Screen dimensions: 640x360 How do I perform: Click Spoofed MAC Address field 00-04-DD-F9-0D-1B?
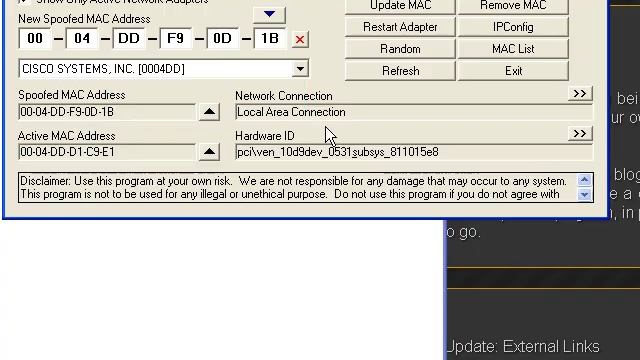tap(107, 112)
